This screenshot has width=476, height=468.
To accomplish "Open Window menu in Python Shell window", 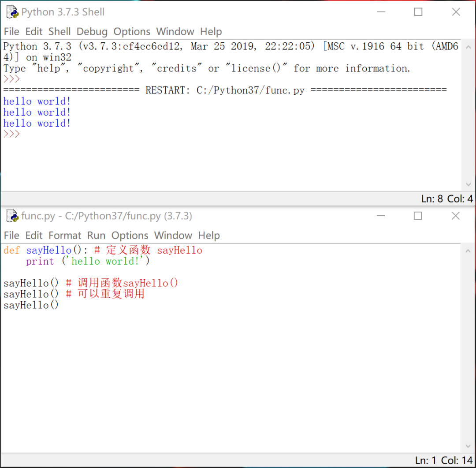I will point(175,32).
